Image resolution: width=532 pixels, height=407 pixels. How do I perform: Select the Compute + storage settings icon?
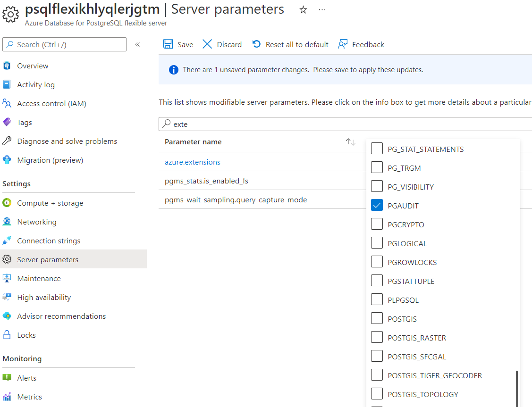(8, 203)
